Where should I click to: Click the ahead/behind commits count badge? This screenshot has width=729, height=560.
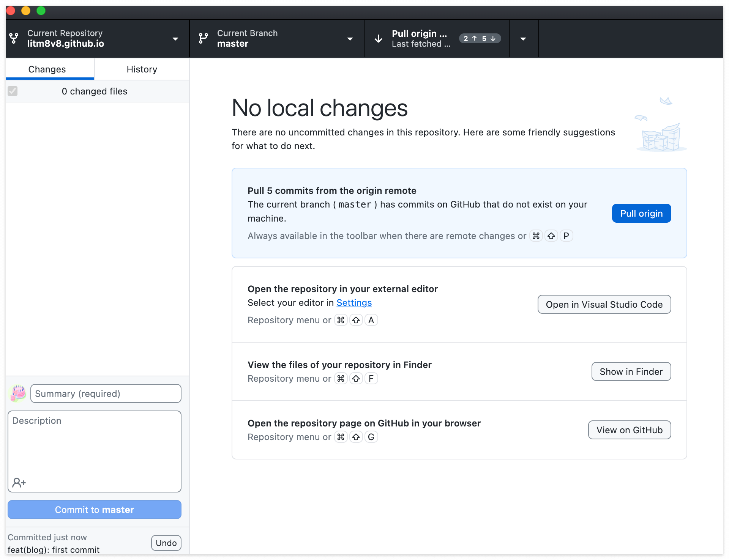pyautogui.click(x=480, y=39)
